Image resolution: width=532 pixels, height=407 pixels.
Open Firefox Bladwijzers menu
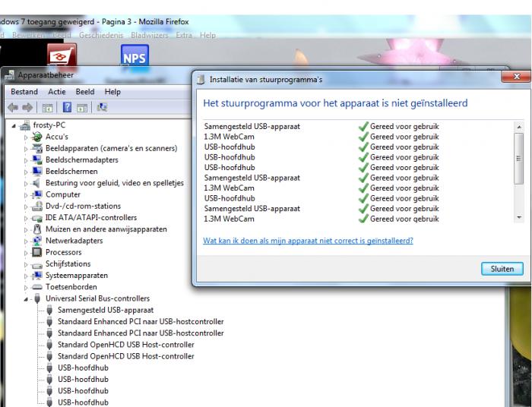tap(149, 35)
